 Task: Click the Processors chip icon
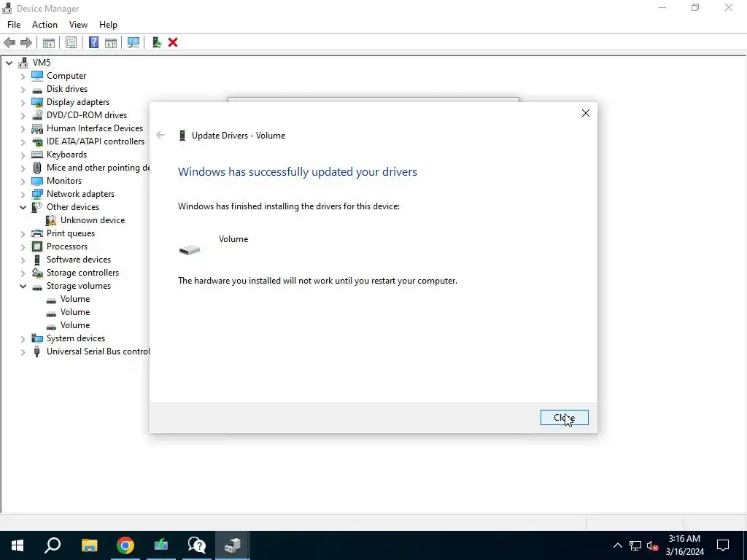37,246
